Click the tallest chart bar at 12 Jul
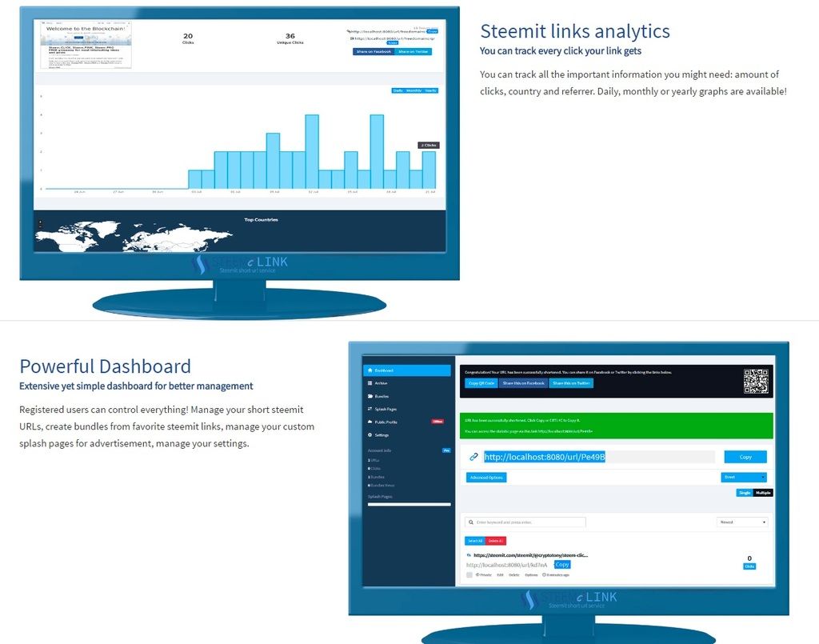Viewport: 819px width, 644px height. (x=312, y=151)
